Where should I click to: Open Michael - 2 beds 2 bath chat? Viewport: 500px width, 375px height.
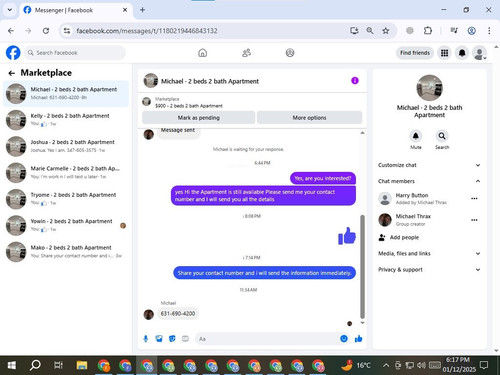click(66, 93)
